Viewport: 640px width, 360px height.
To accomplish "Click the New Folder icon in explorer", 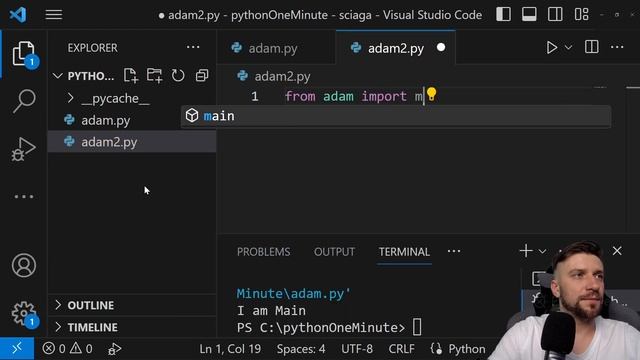I will point(154,76).
